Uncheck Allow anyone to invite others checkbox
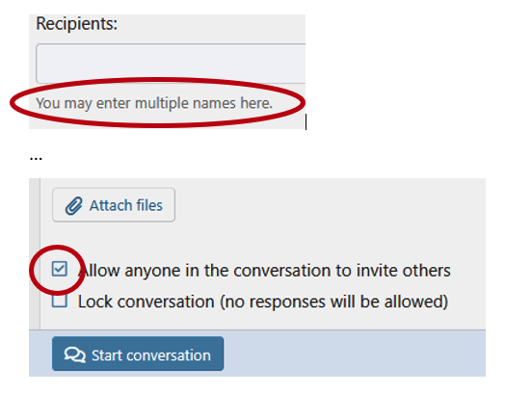532x395 pixels. [x=60, y=269]
